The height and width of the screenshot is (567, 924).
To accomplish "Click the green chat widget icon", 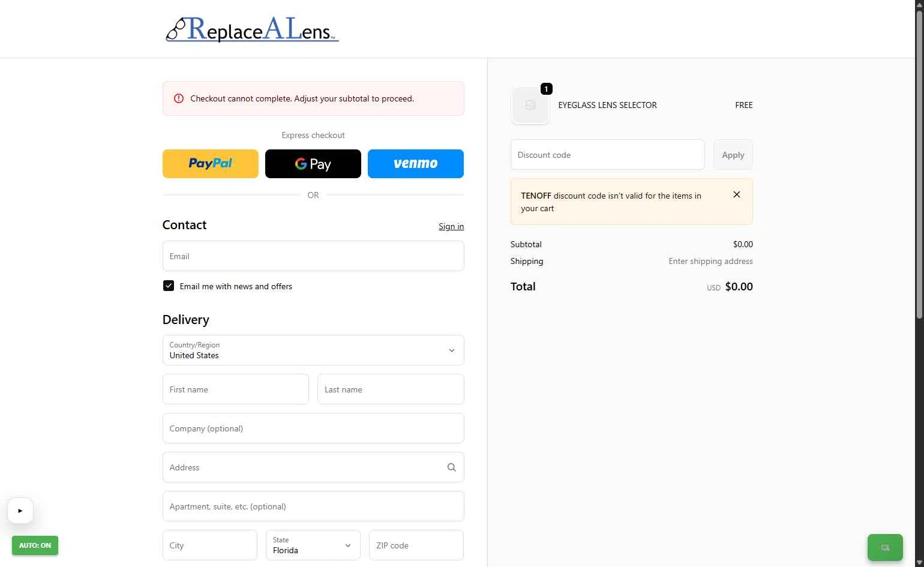I will click(x=885, y=547).
